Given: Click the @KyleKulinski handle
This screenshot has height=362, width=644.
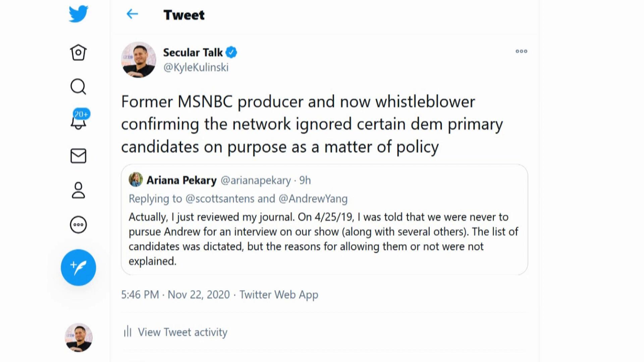Looking at the screenshot, I should [x=196, y=67].
